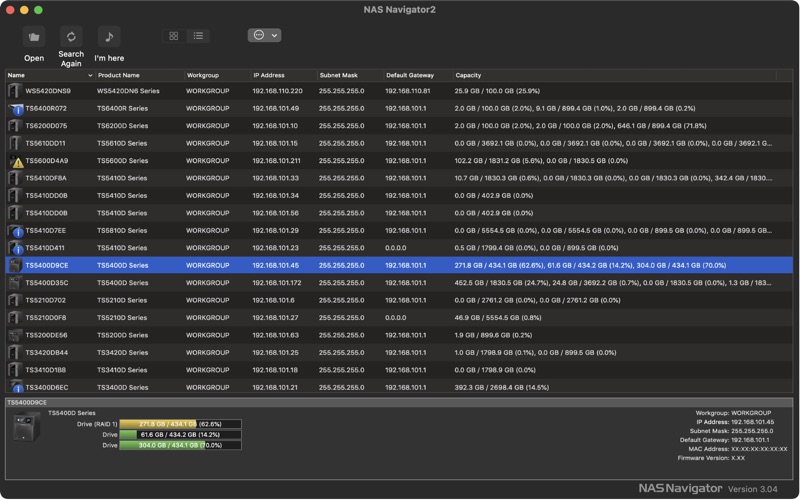Click TS5810D Series product name
Viewport: 800px width, 500px height.
click(x=122, y=231)
